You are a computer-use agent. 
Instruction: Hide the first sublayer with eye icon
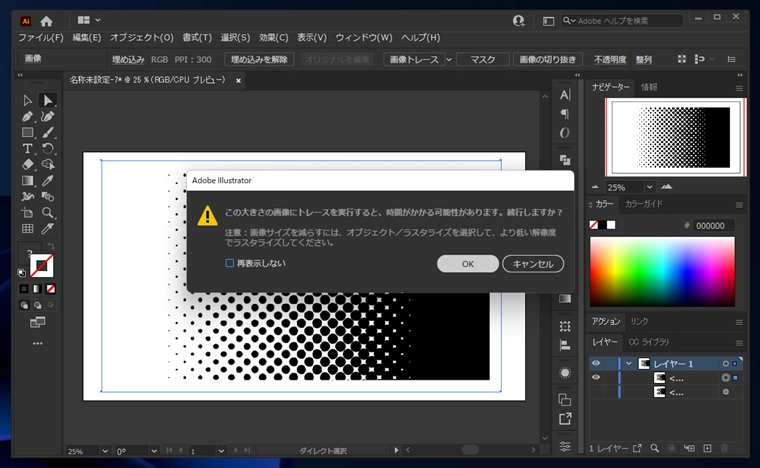click(x=596, y=377)
